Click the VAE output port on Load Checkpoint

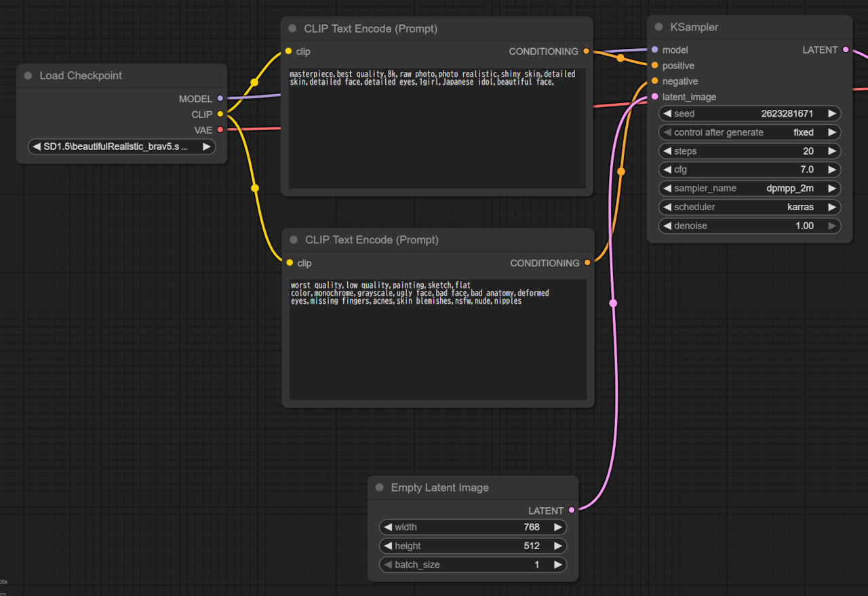[220, 130]
